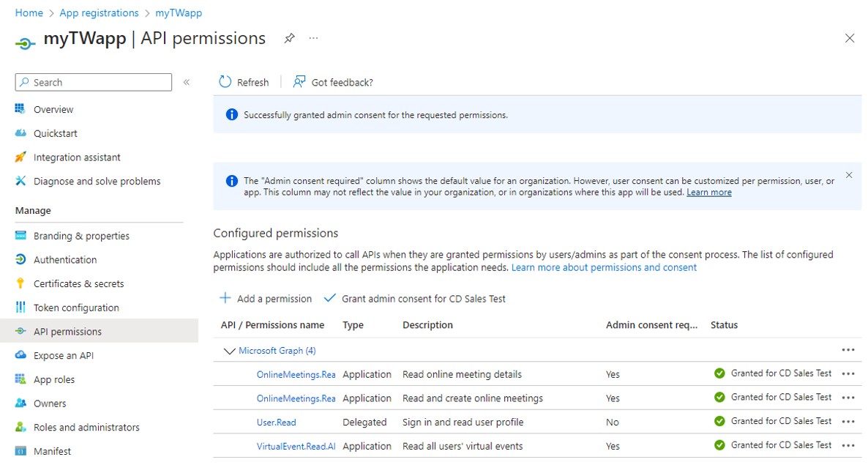Click the Diagnose and solve problems wrench icon
Image resolution: width=868 pixels, height=465 pixels.
pos(20,181)
